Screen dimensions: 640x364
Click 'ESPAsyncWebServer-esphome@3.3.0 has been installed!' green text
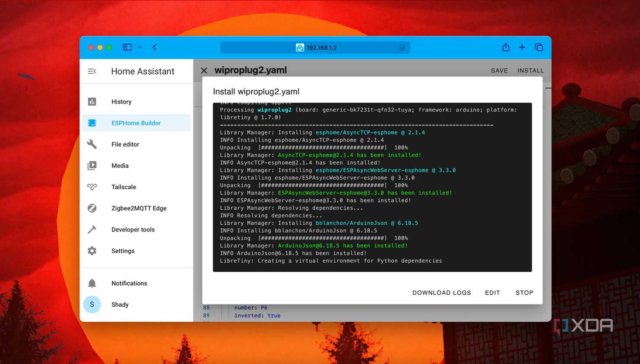(x=365, y=193)
